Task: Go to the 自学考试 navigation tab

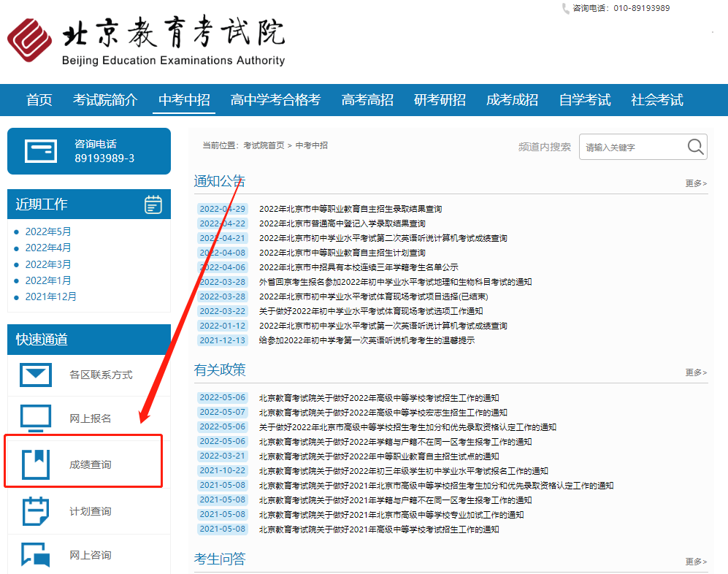Action: tap(584, 100)
